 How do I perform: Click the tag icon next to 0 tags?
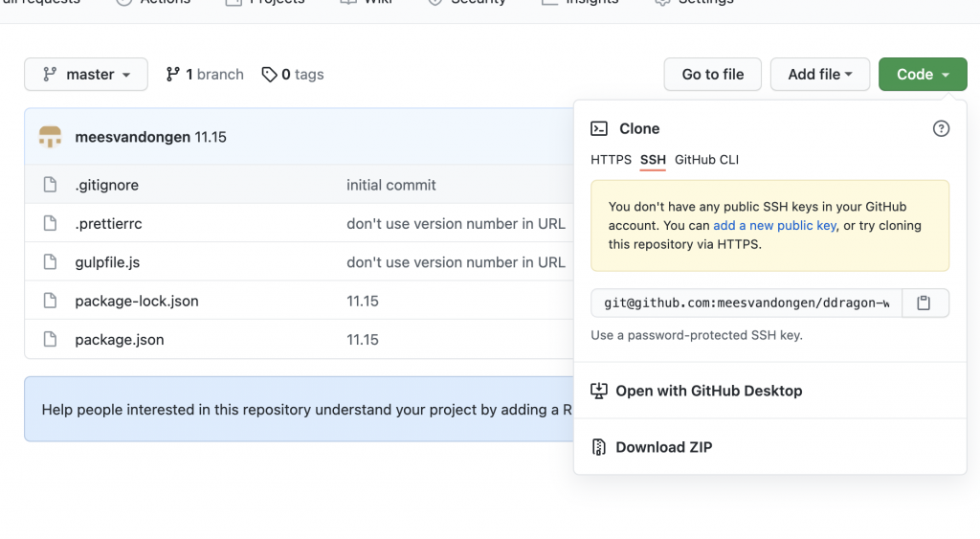pyautogui.click(x=270, y=75)
